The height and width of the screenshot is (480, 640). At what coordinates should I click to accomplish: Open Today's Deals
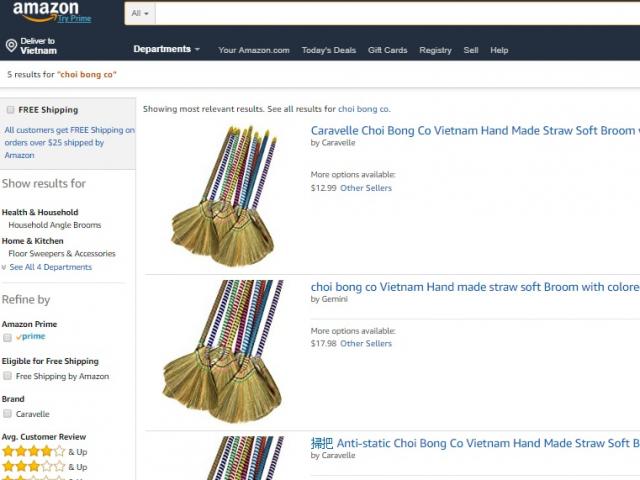(329, 50)
